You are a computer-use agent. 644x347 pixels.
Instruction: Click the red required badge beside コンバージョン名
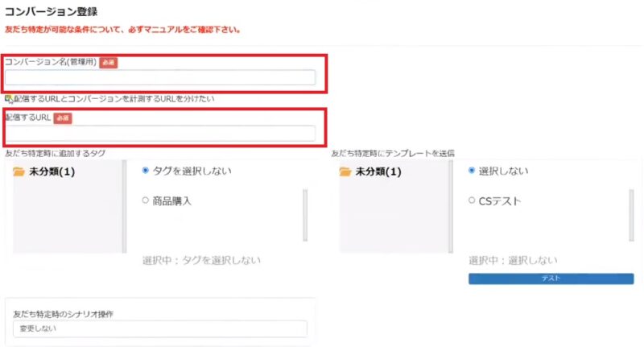pos(109,63)
